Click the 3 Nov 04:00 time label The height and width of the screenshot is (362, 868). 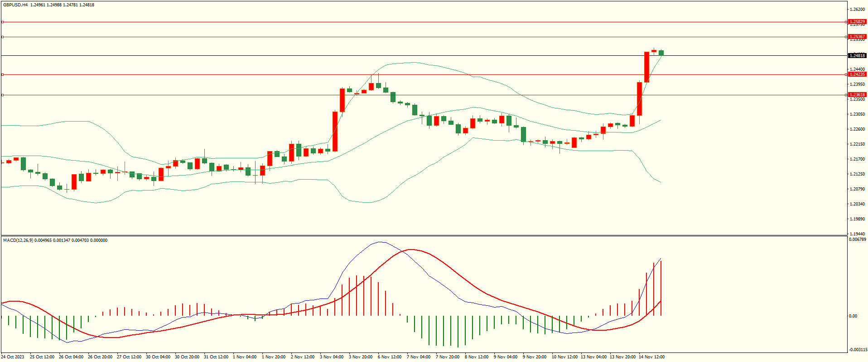click(332, 357)
